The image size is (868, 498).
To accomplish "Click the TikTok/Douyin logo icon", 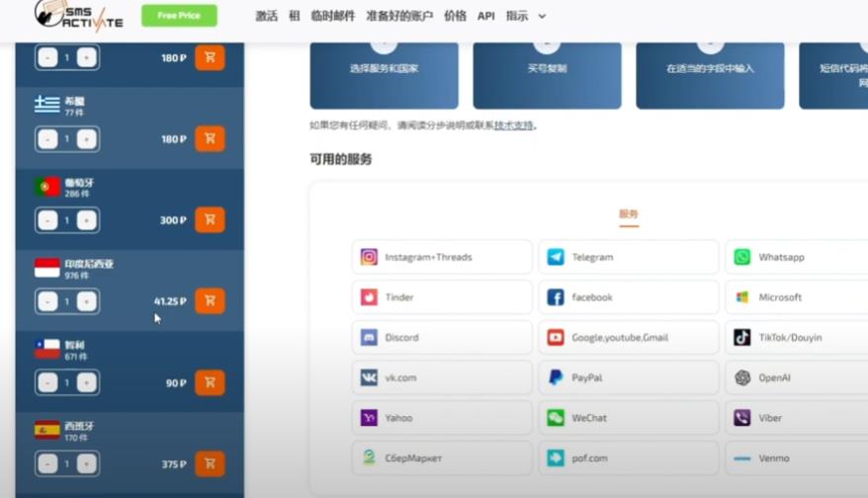I will (742, 338).
